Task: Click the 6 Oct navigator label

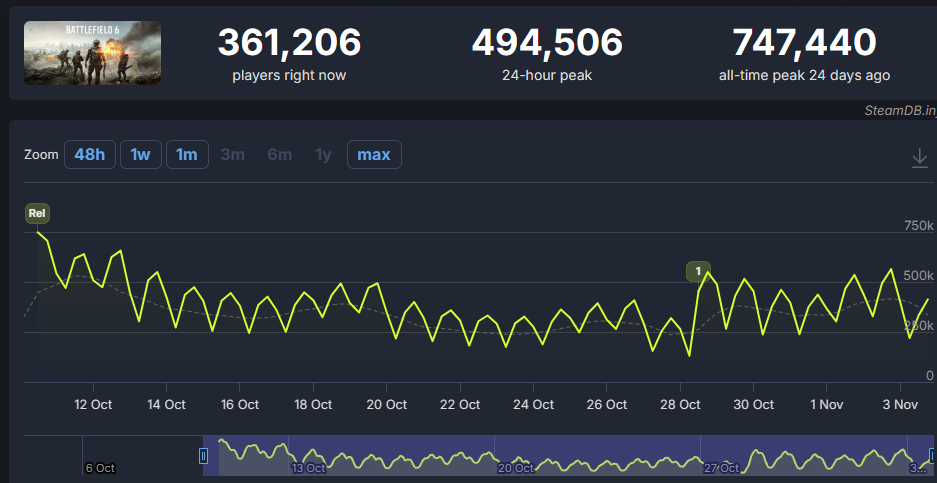Action: [x=100, y=468]
